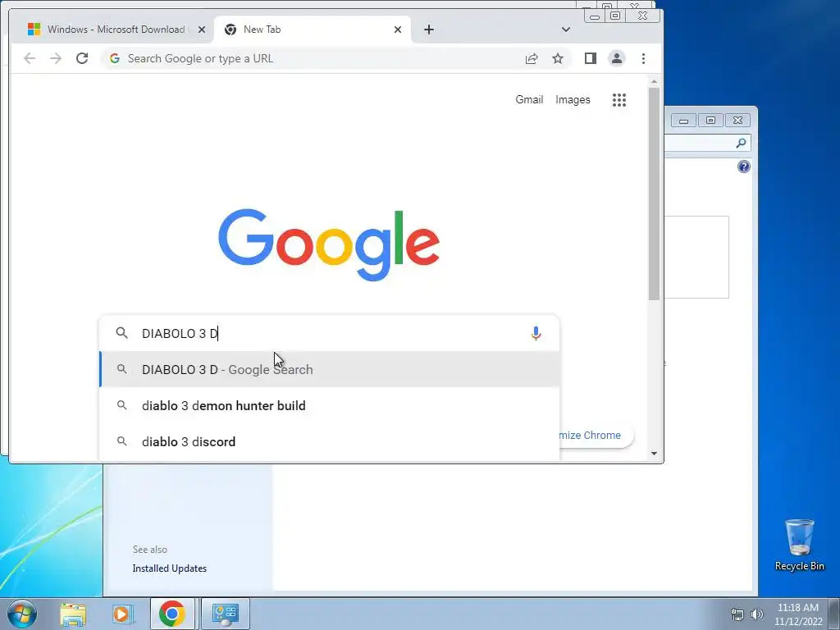Open the Gmail link
The width and height of the screenshot is (840, 630).
[529, 99]
